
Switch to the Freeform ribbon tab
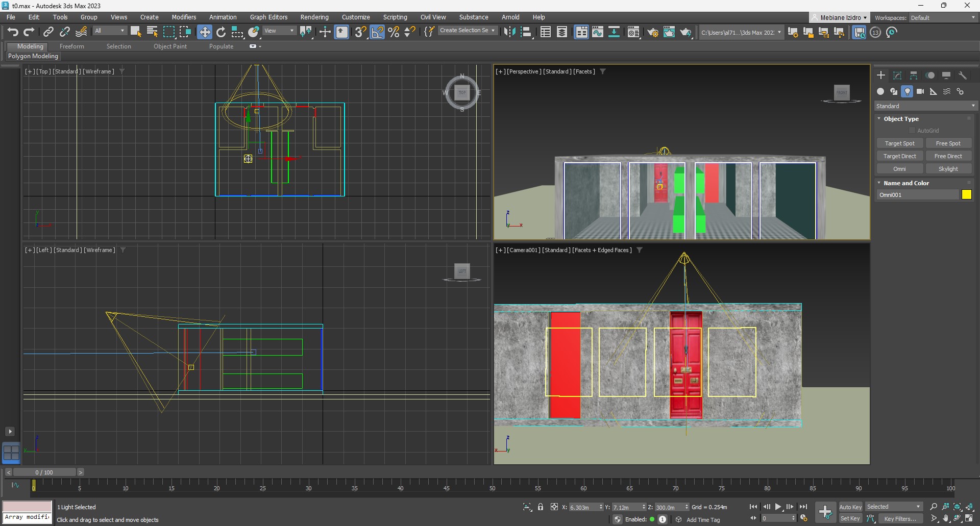click(71, 46)
